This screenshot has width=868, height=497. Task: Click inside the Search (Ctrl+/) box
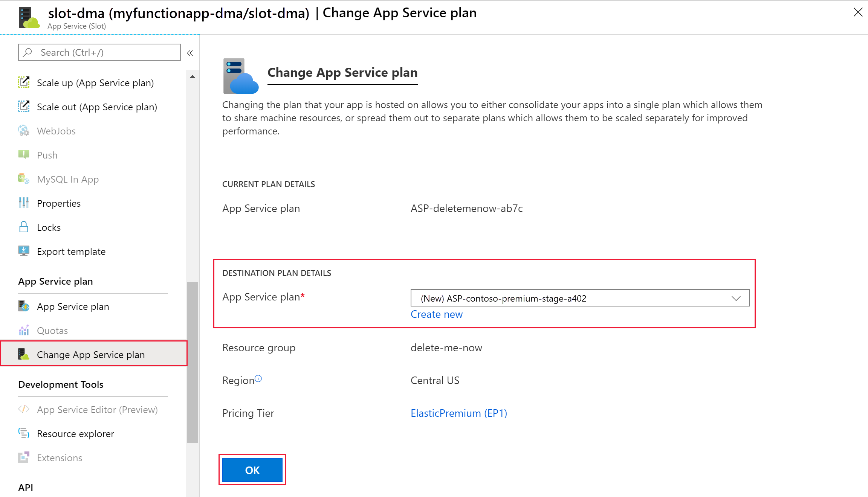coord(99,52)
